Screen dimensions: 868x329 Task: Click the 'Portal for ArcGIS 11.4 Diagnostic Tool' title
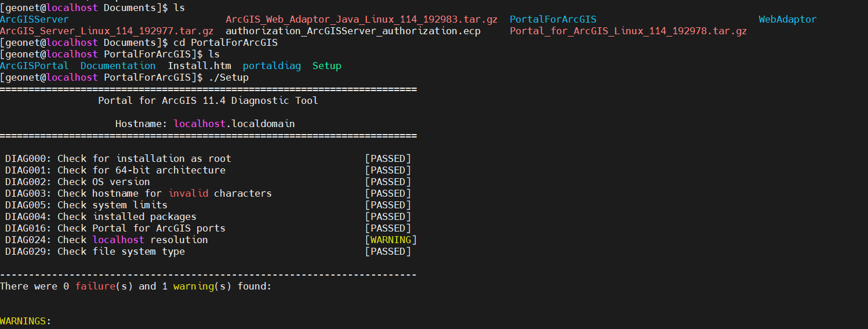tap(208, 101)
